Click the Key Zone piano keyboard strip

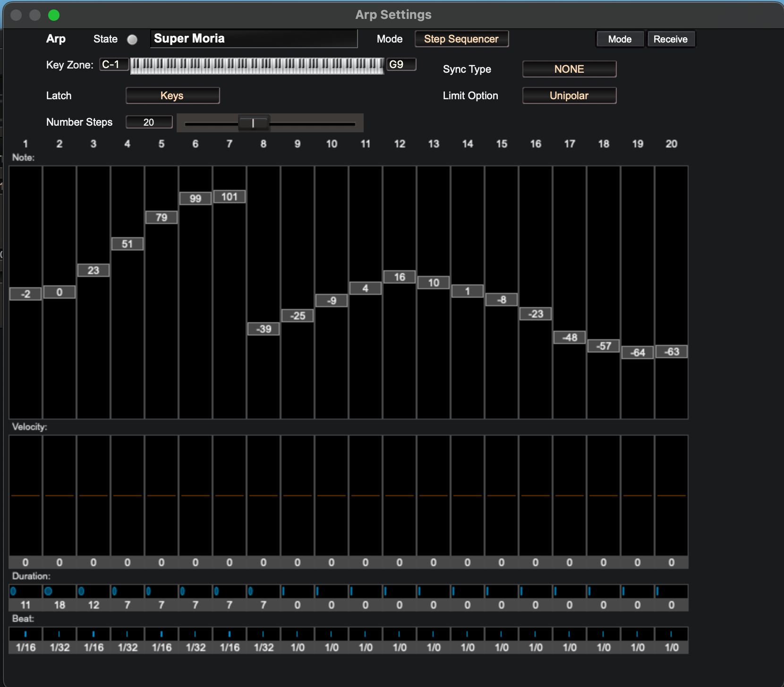(257, 66)
